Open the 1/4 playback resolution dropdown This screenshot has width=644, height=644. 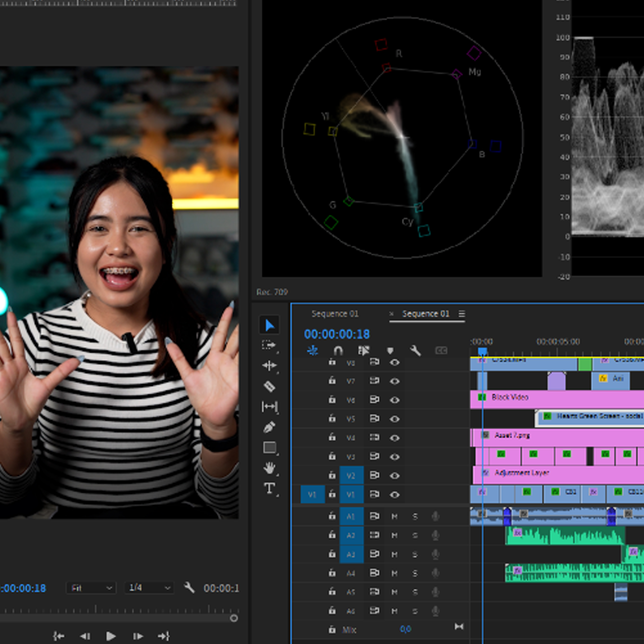point(149,588)
